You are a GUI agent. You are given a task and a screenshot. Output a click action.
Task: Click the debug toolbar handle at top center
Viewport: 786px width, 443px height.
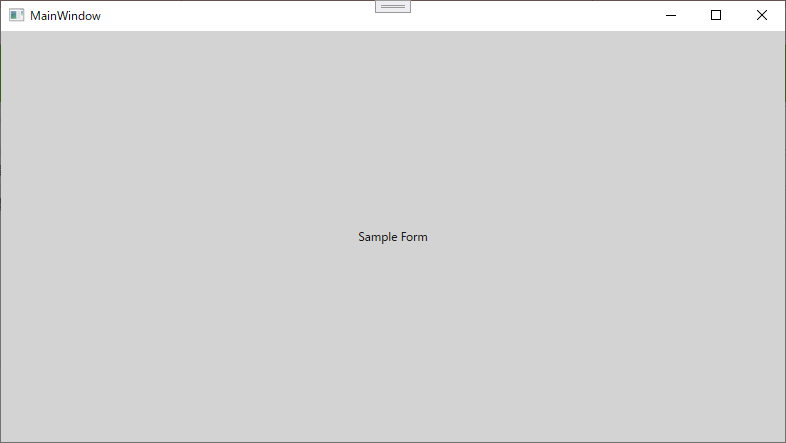[x=393, y=7]
